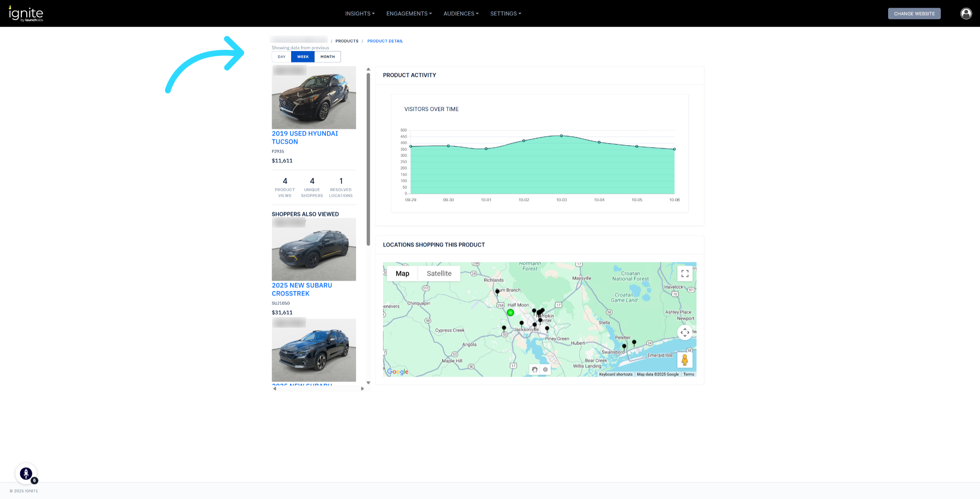The width and height of the screenshot is (980, 499).
Task: Click the Street View pegman icon
Action: pos(685,360)
